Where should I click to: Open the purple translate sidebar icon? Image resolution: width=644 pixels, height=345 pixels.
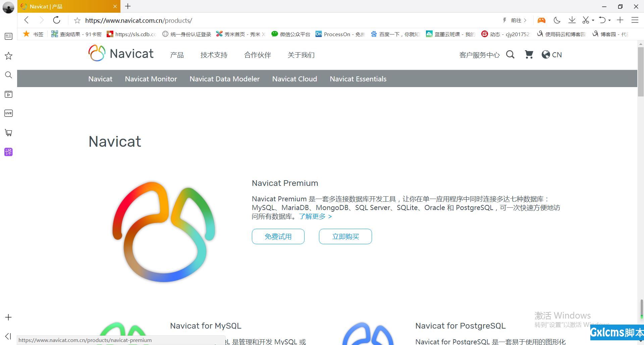coord(9,152)
